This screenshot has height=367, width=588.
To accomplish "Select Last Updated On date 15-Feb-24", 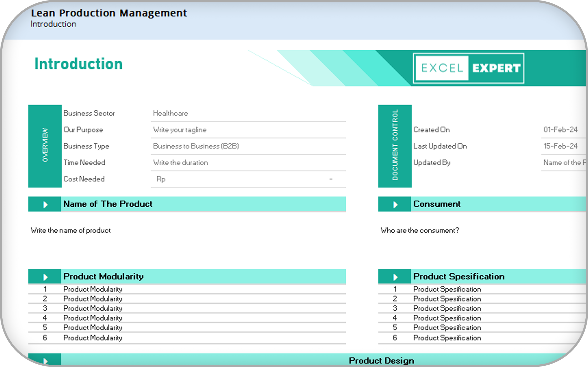I will click(560, 146).
